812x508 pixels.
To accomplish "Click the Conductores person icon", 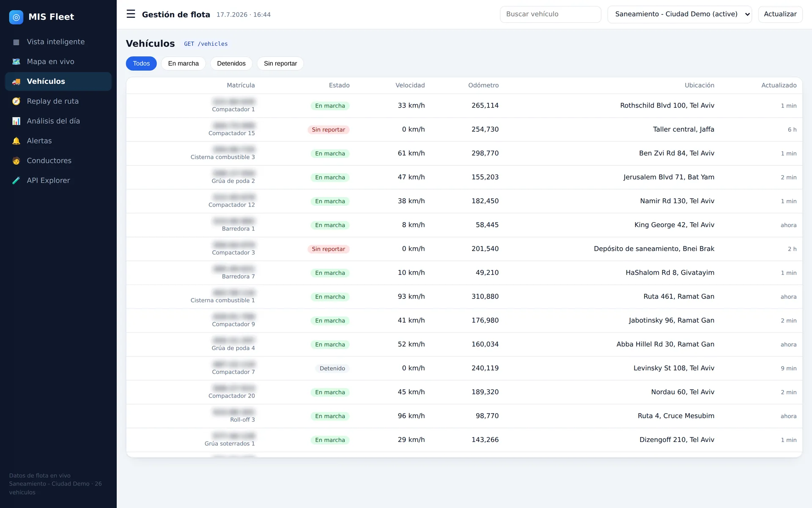I will click(16, 161).
